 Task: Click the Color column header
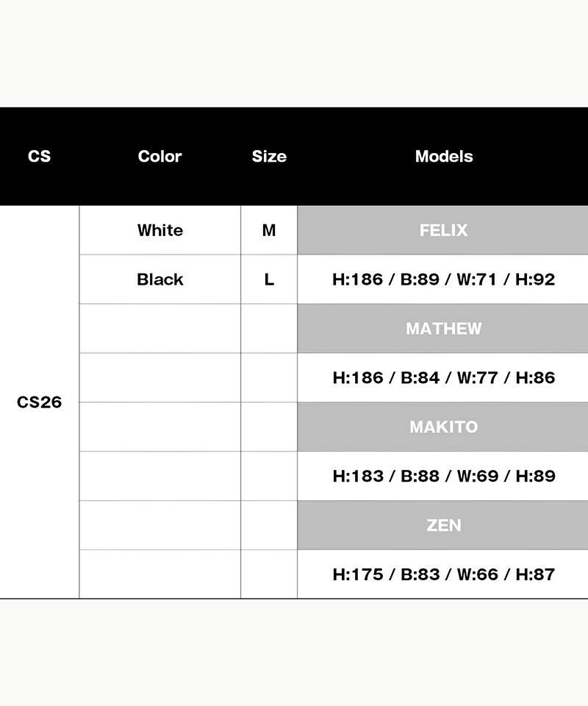coord(159,156)
